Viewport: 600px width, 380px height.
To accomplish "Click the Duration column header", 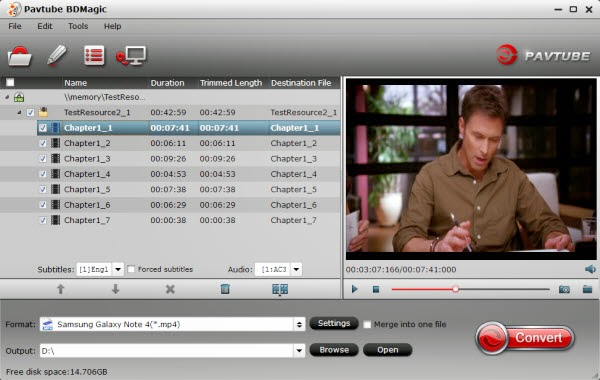I will coord(167,83).
